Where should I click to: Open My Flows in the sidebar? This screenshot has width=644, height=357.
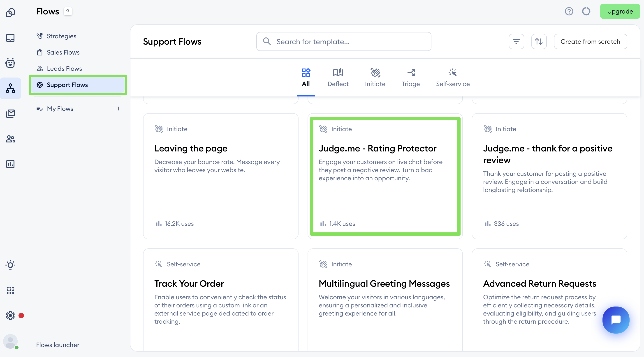click(x=78, y=109)
